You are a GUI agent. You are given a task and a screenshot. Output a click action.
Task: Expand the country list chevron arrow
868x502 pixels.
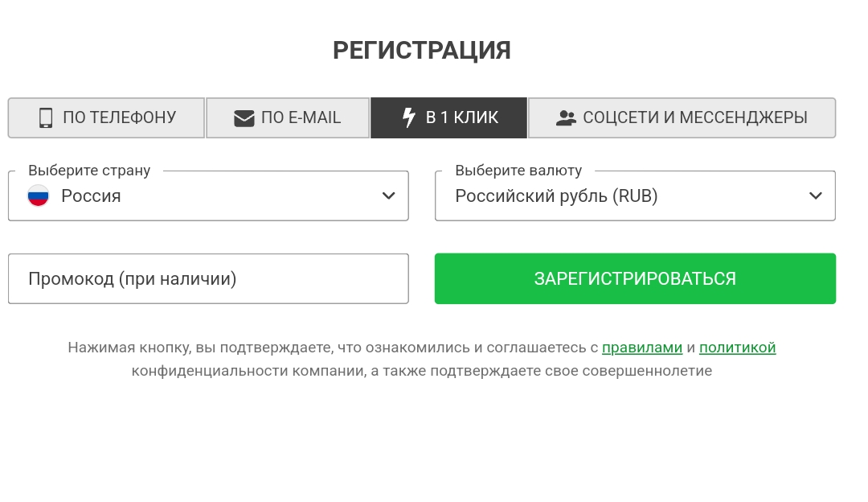[389, 195]
